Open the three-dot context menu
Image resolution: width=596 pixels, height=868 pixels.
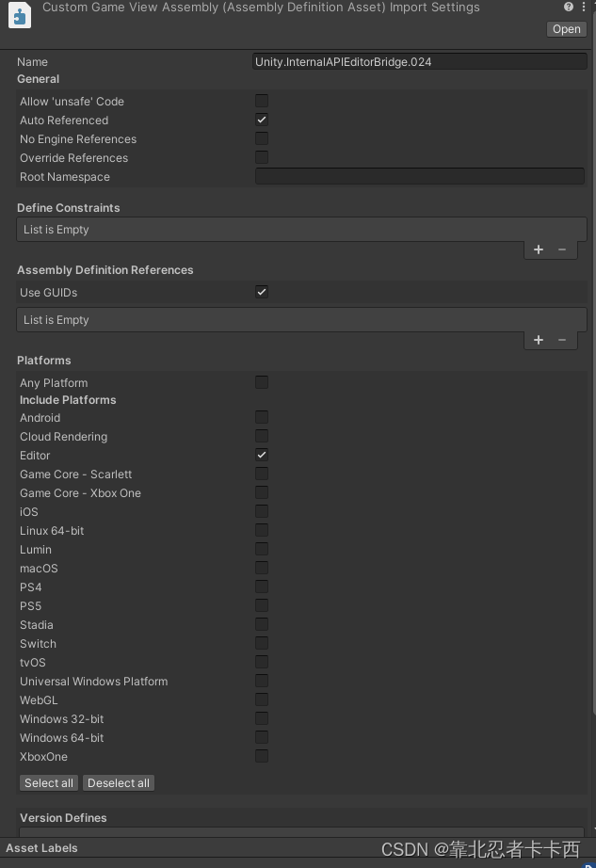click(x=585, y=7)
